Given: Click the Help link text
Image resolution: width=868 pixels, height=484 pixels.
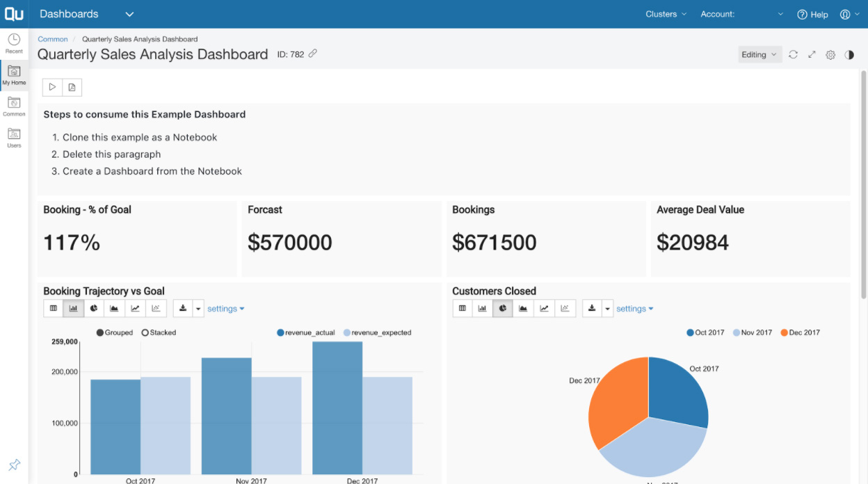Looking at the screenshot, I should coord(819,14).
